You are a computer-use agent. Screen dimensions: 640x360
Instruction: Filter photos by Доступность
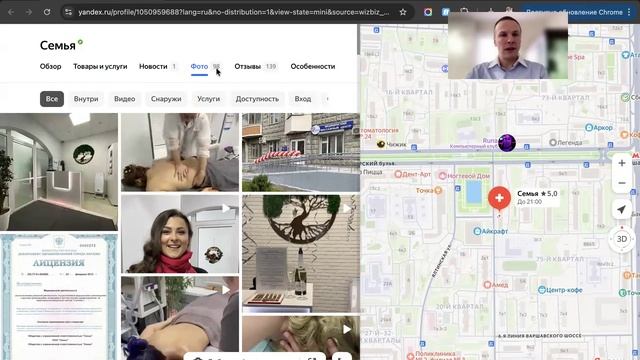(257, 99)
